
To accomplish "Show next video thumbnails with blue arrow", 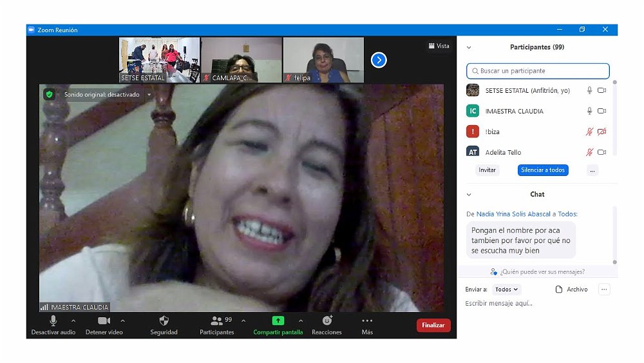I will pyautogui.click(x=379, y=60).
